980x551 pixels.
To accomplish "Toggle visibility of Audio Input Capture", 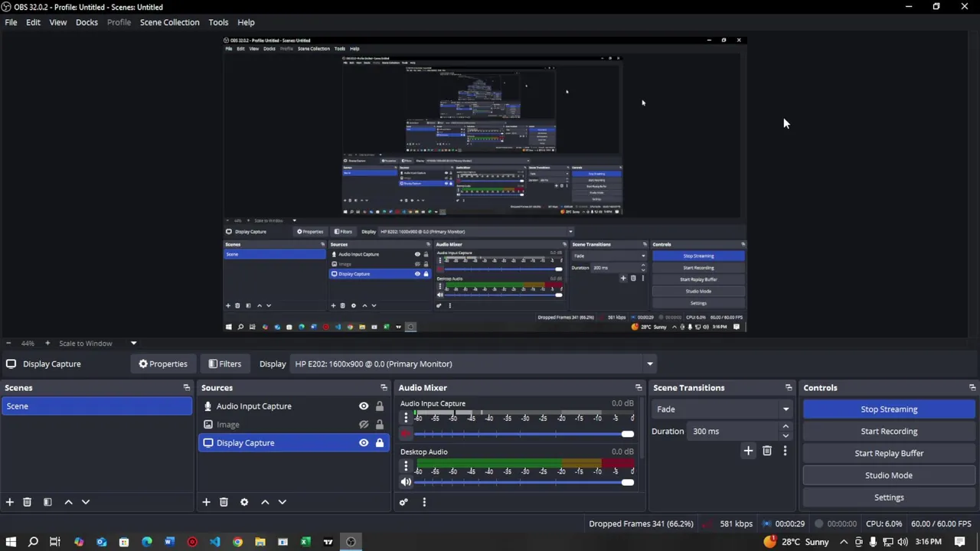I will pyautogui.click(x=364, y=406).
